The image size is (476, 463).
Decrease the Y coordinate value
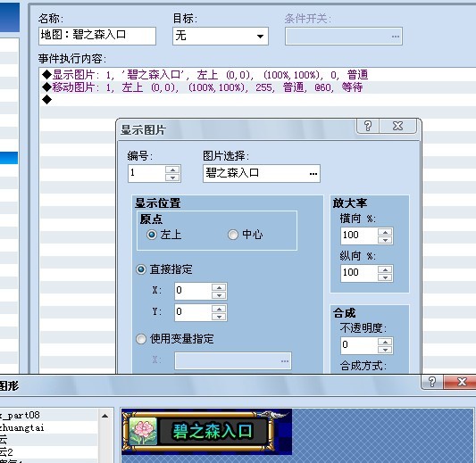point(219,317)
